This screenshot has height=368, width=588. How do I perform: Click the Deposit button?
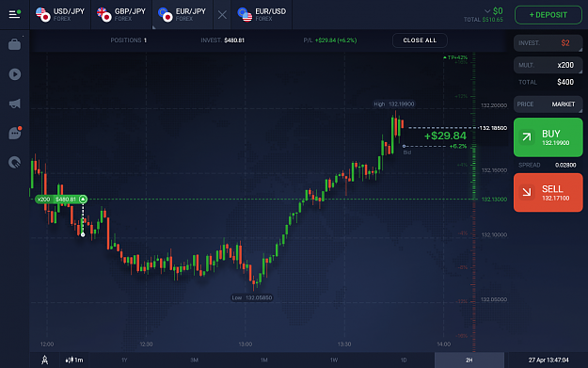coord(548,15)
